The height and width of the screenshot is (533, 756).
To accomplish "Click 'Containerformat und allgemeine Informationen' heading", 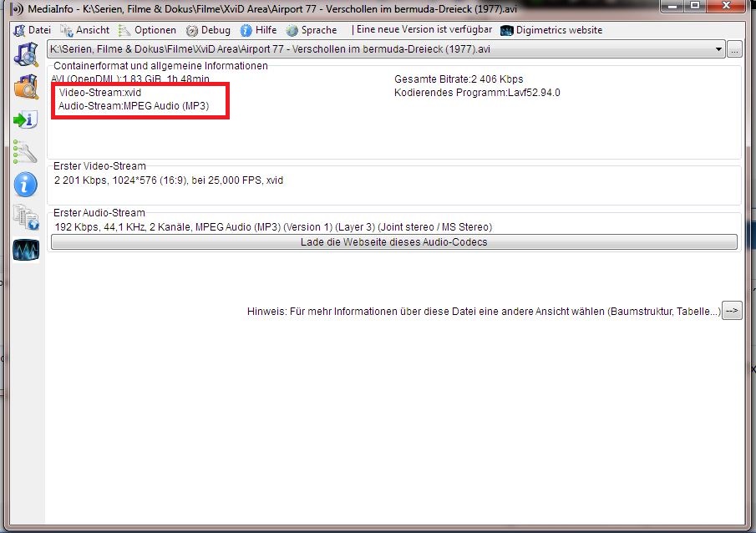I will coord(160,66).
